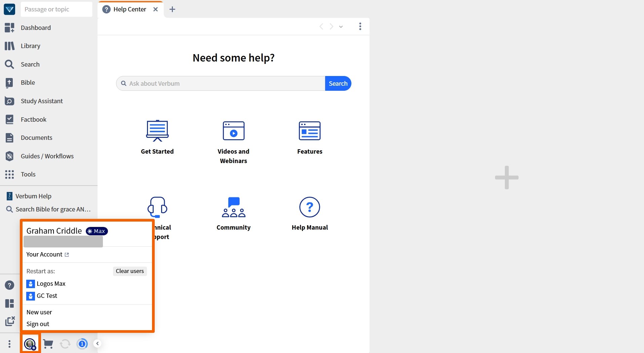Image resolution: width=644 pixels, height=353 pixels.
Task: Click the sync refresh icon
Action: 65,344
